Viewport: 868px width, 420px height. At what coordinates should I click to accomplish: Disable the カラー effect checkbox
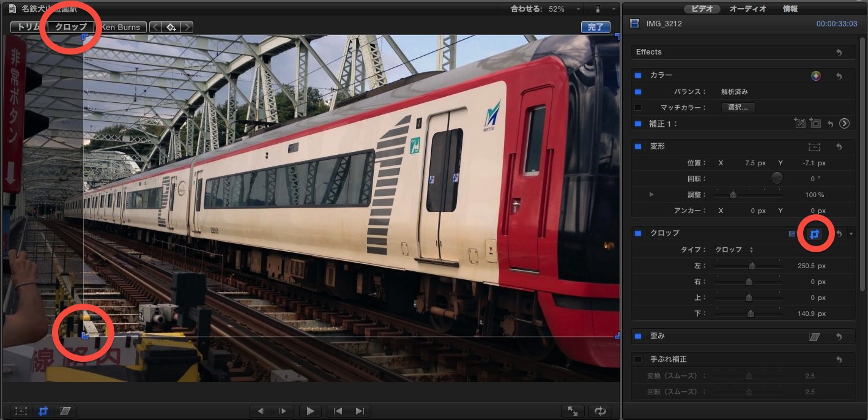[638, 75]
